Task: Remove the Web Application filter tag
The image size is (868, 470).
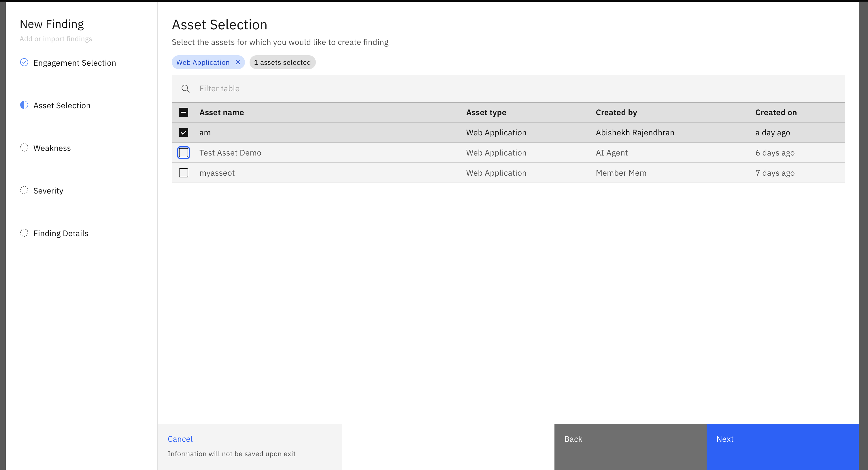Action: pyautogui.click(x=238, y=62)
